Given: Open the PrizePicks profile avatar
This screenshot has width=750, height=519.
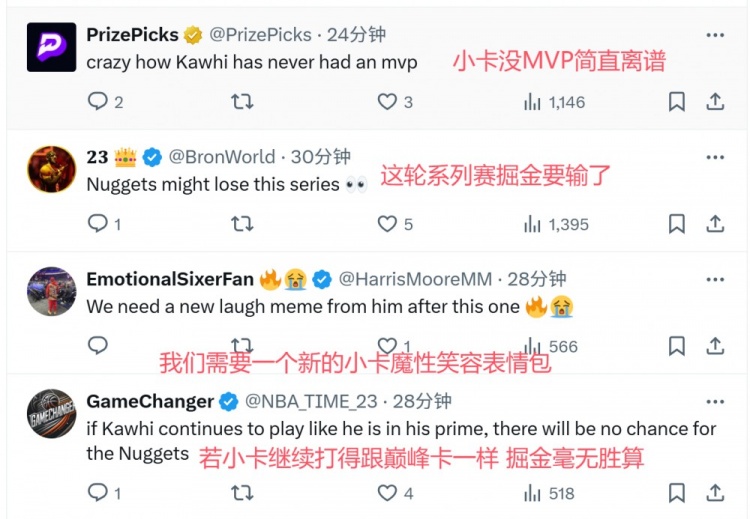Looking at the screenshot, I should 51,47.
